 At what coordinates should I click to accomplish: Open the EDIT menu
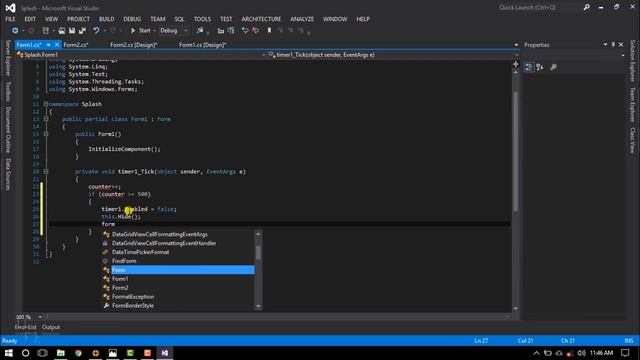[30, 19]
